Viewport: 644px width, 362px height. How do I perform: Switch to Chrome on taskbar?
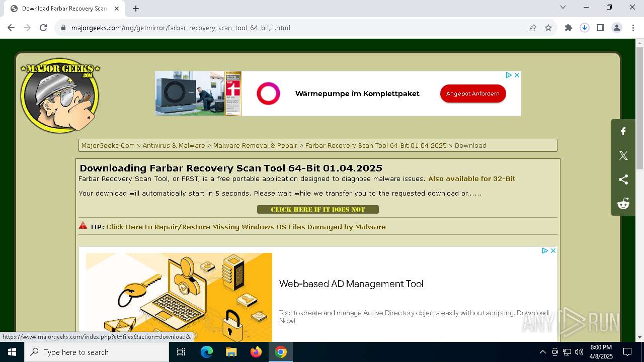point(281,352)
